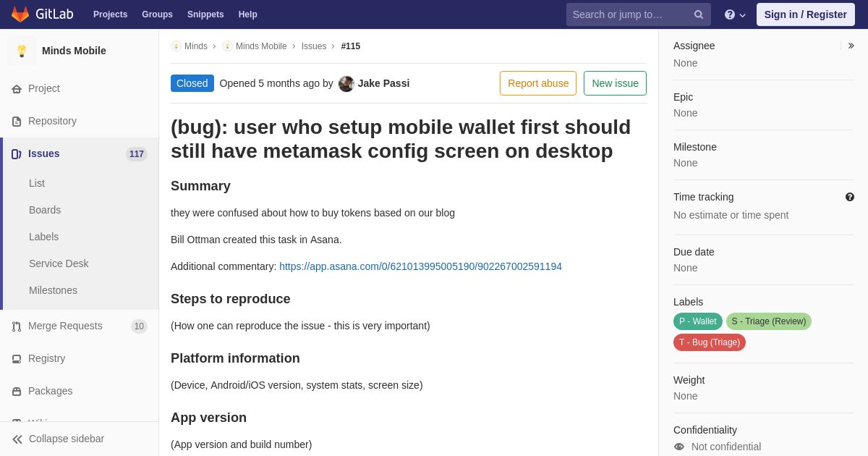868x456 pixels.
Task: Click the S - Triage (Review) label
Action: (x=769, y=321)
